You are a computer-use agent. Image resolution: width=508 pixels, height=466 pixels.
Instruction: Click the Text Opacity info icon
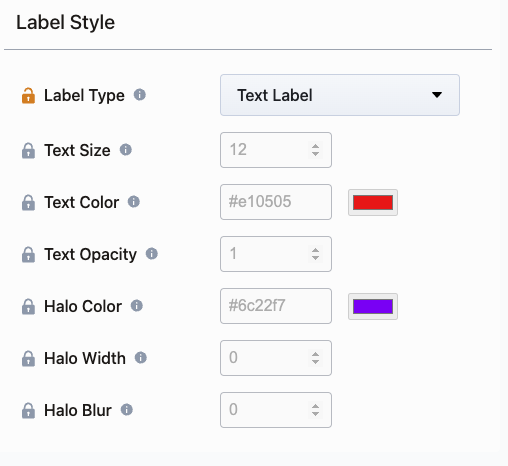pos(152,254)
